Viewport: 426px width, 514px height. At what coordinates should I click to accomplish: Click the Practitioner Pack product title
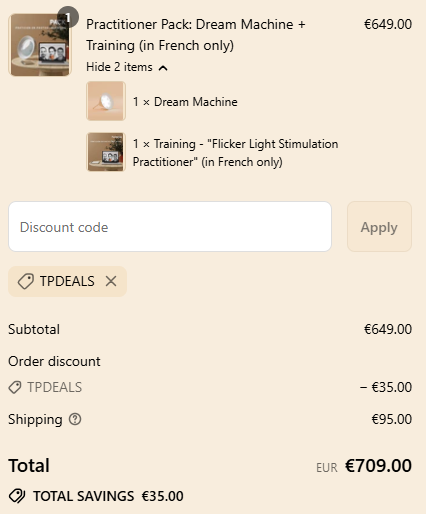[x=196, y=35]
